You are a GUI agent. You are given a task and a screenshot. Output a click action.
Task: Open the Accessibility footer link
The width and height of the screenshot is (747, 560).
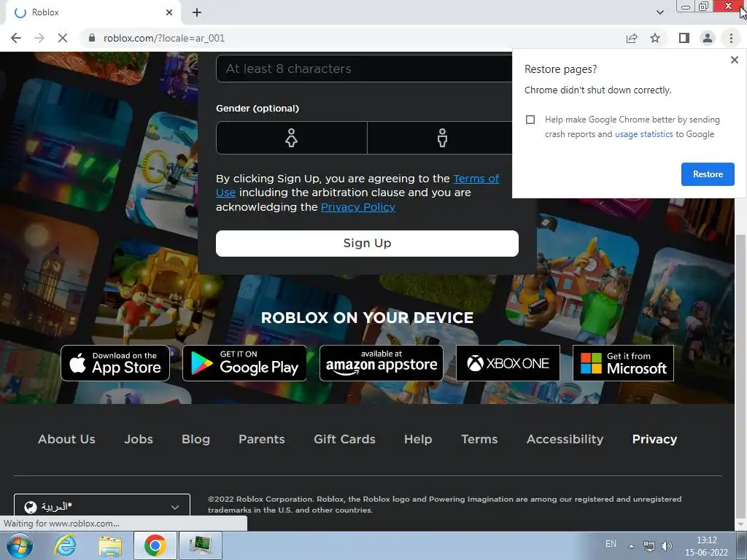click(x=565, y=439)
